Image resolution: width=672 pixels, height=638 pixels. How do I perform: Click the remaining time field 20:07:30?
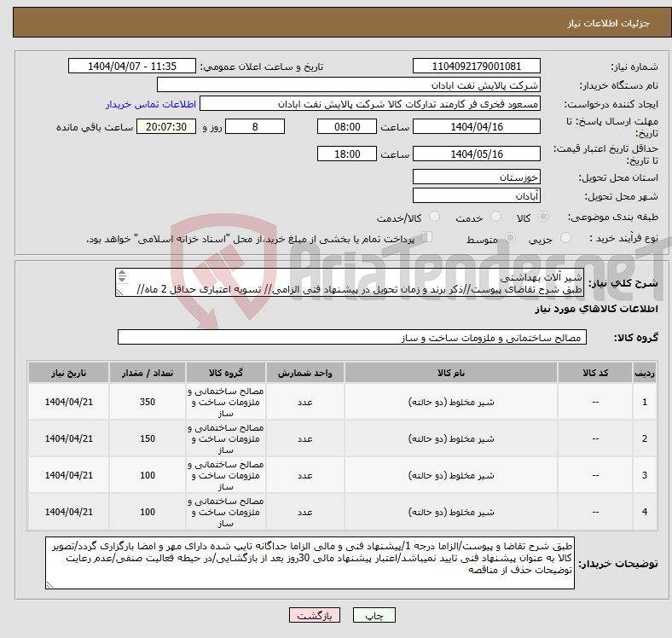166,127
